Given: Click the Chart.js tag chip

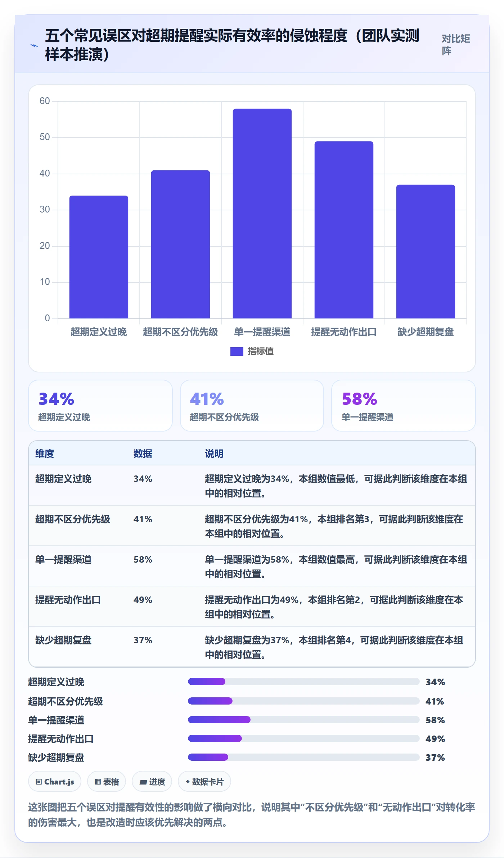Looking at the screenshot, I should coord(55,782).
